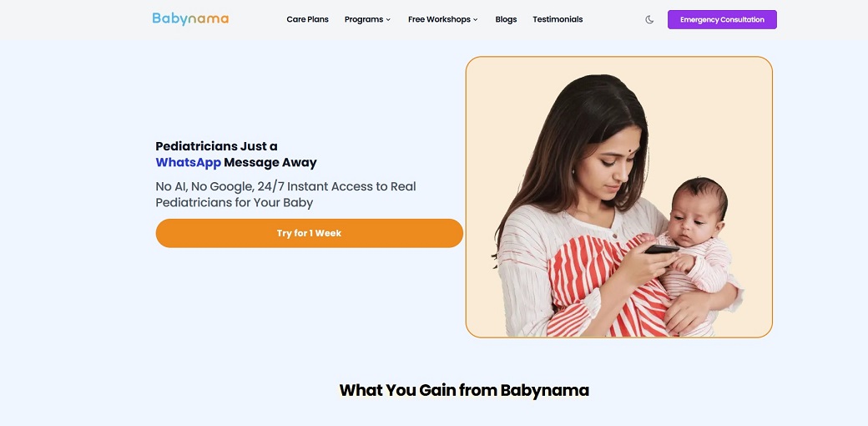Click the "Message Away" headline text

(270, 163)
